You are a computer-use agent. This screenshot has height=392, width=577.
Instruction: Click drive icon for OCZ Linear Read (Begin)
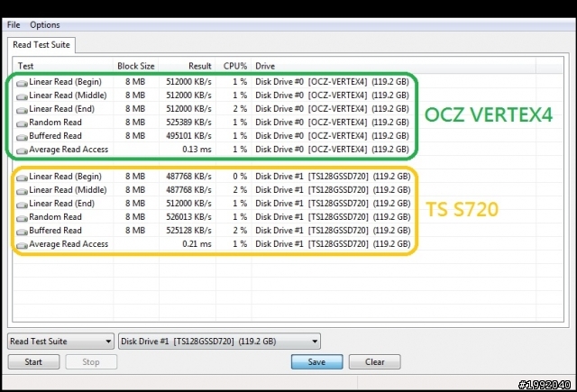(22, 83)
